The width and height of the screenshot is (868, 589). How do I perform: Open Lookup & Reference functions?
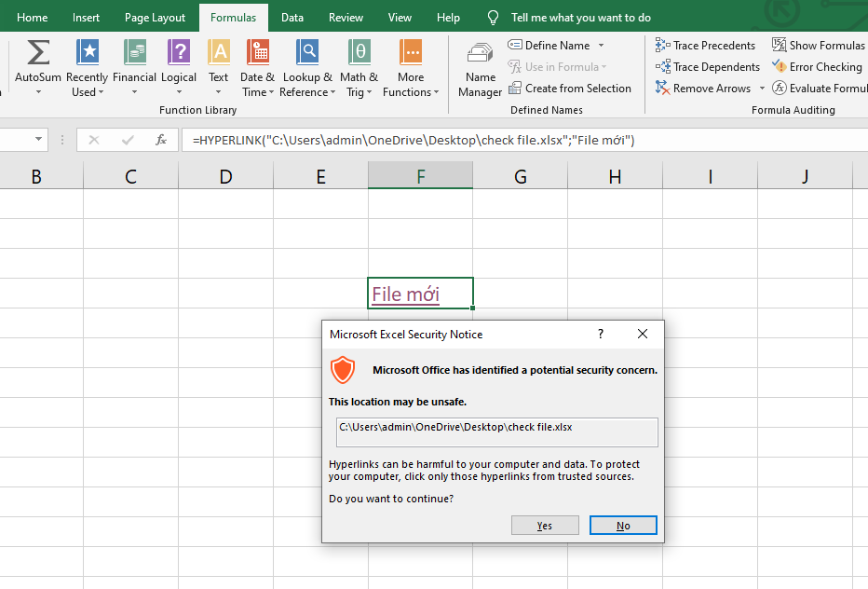pos(306,54)
